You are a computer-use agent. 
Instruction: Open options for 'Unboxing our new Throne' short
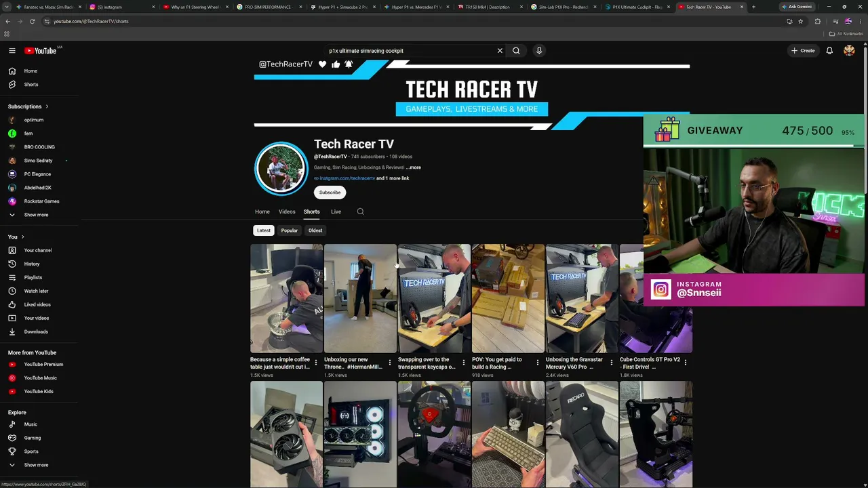coord(390,363)
